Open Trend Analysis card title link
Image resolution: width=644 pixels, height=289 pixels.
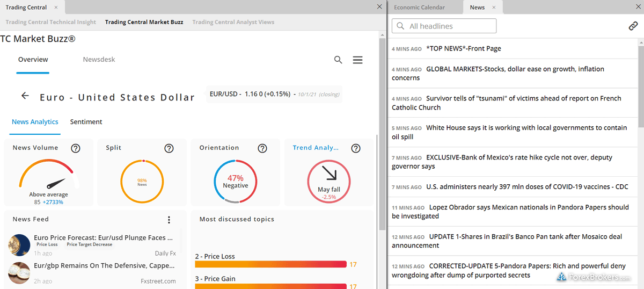pos(316,148)
